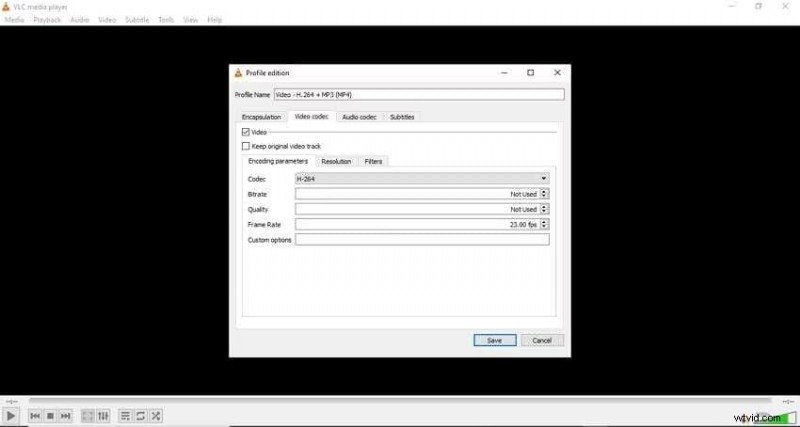Click the Previous media button
This screenshot has height=427, width=800.
35,415
